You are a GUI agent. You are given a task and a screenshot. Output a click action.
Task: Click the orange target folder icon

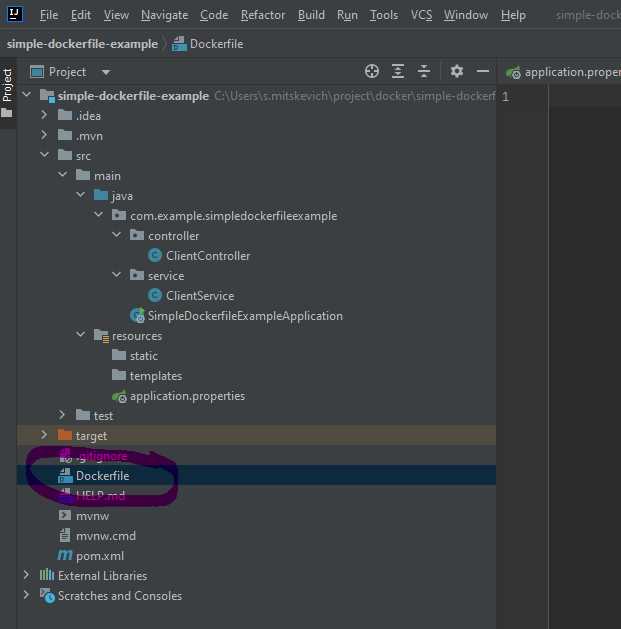(65, 435)
